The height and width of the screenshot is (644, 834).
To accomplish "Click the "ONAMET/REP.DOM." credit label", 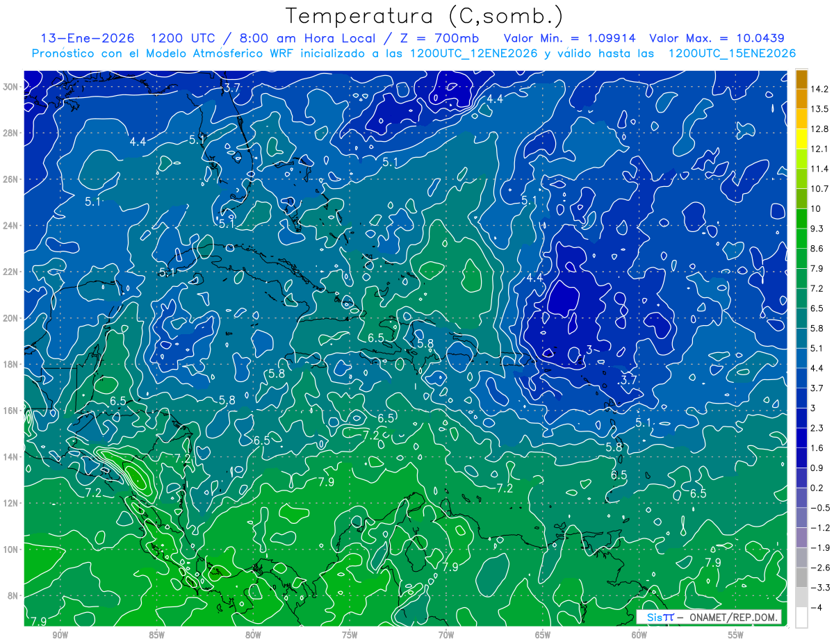I will pyautogui.click(x=733, y=617).
